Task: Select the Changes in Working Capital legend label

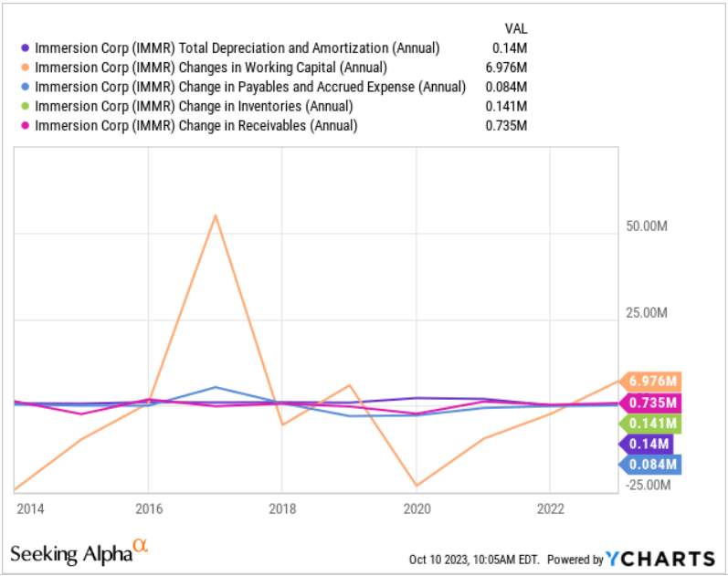Action: pyautogui.click(x=211, y=68)
